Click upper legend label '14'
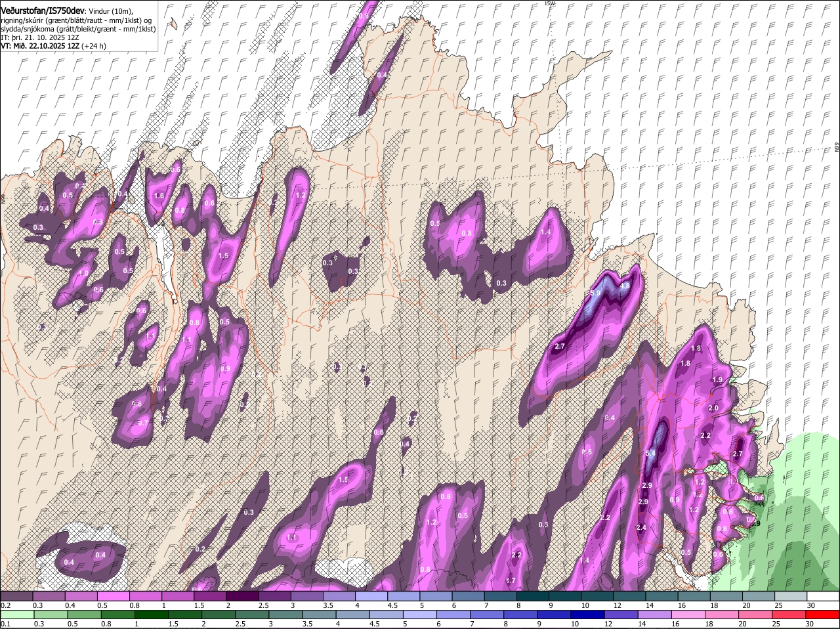This screenshot has width=840, height=629. (650, 605)
